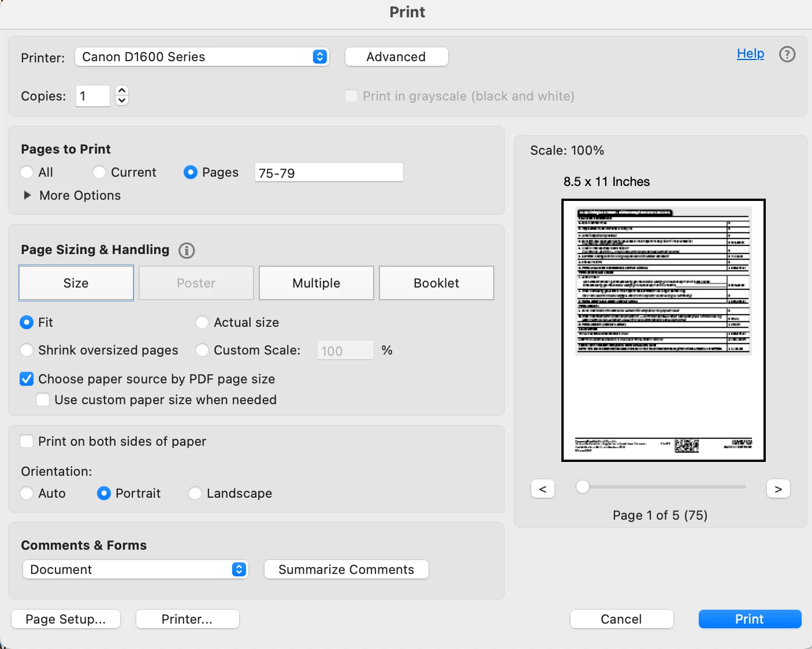812x649 pixels.
Task: Click the Printer... button
Action: (x=187, y=619)
